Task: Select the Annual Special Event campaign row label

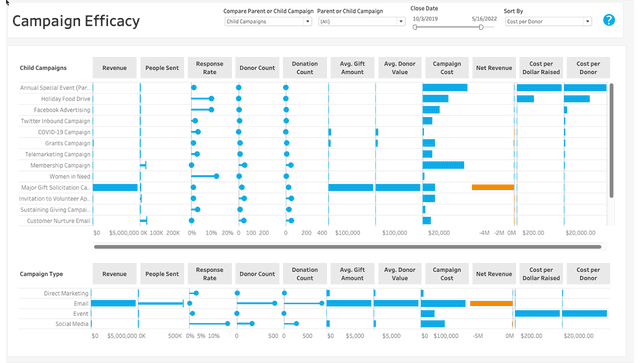Action: (x=55, y=88)
